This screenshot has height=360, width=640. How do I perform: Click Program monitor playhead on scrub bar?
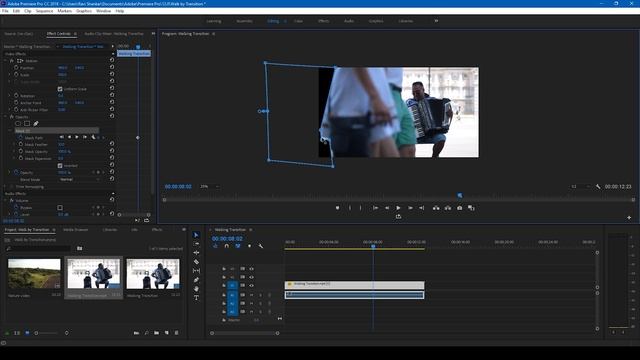click(x=460, y=196)
